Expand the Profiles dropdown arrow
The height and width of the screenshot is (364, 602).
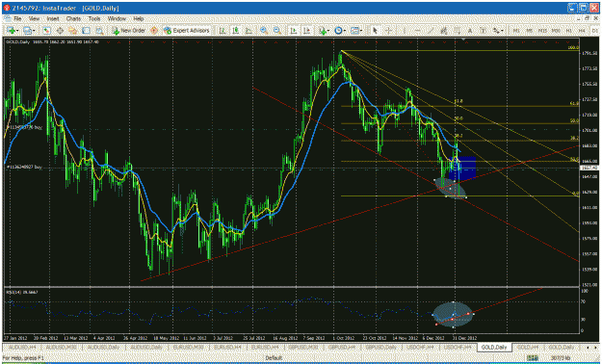(34, 31)
